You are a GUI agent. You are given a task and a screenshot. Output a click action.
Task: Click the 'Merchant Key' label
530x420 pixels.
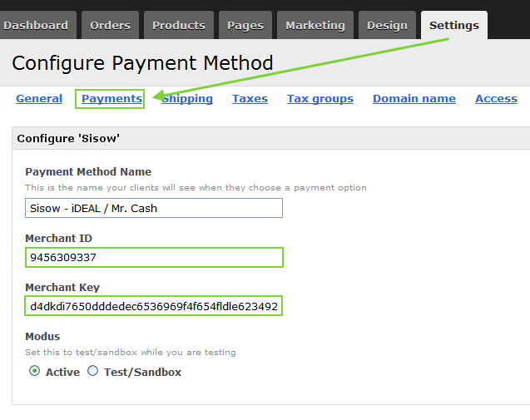point(62,288)
